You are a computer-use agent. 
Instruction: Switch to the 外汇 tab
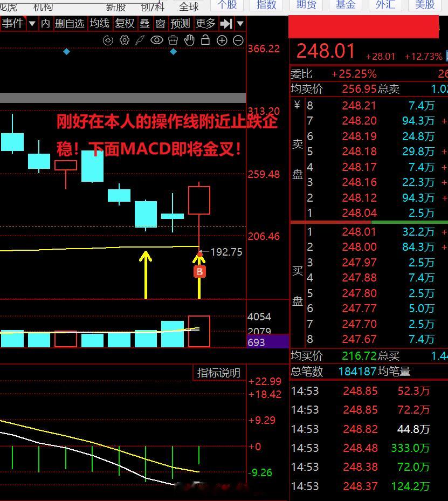[x=385, y=5]
